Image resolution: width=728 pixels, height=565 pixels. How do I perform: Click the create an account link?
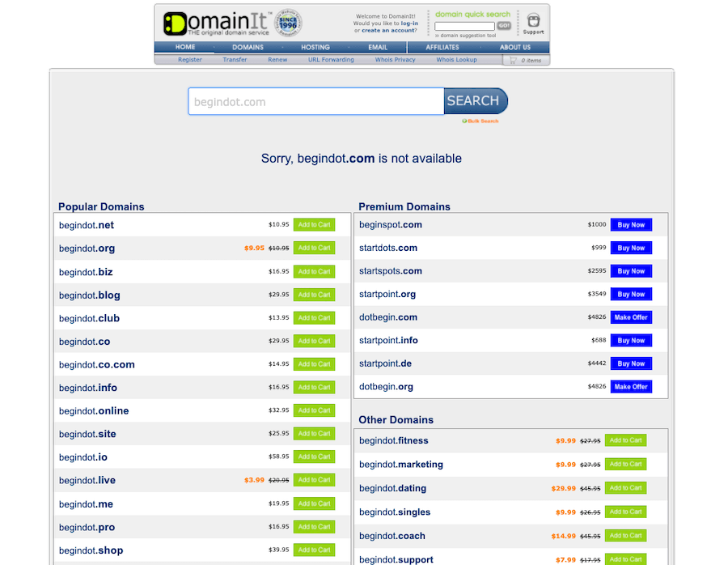pyautogui.click(x=387, y=30)
